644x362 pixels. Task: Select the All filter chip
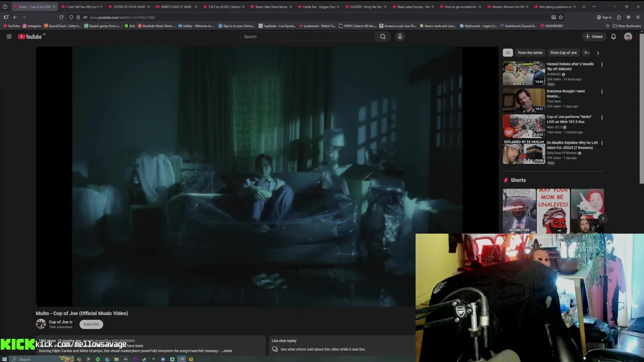[508, 53]
